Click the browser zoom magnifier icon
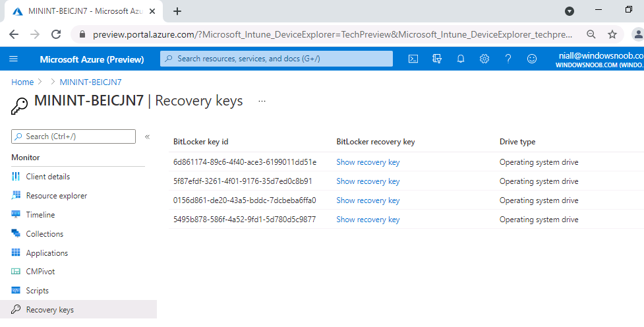 point(591,34)
